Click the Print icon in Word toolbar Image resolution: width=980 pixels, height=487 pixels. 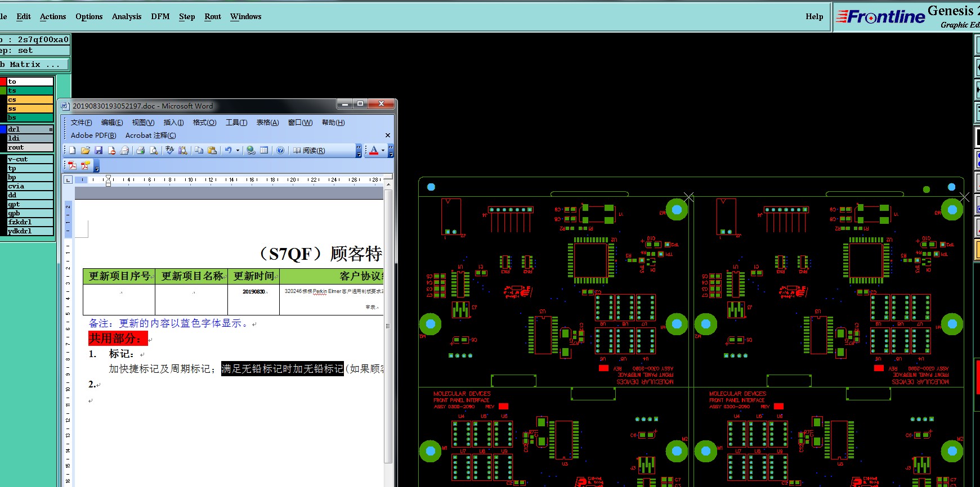[141, 150]
